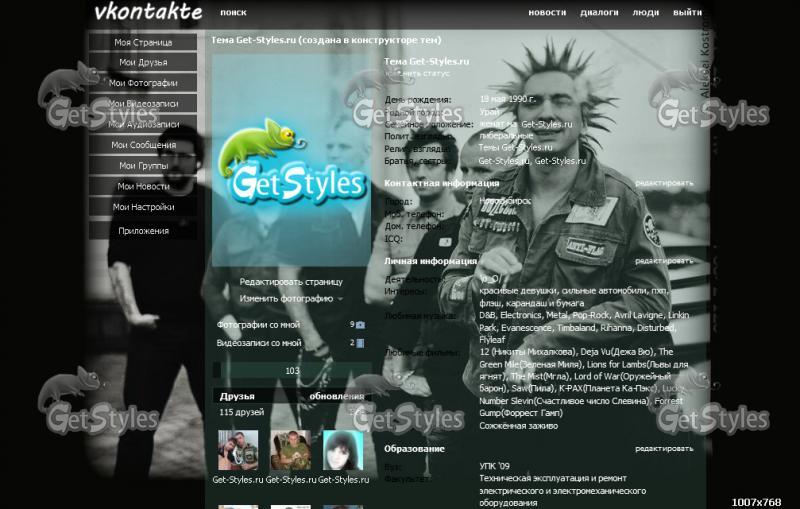Go to Мои Друзья in the sidebar

point(143,62)
